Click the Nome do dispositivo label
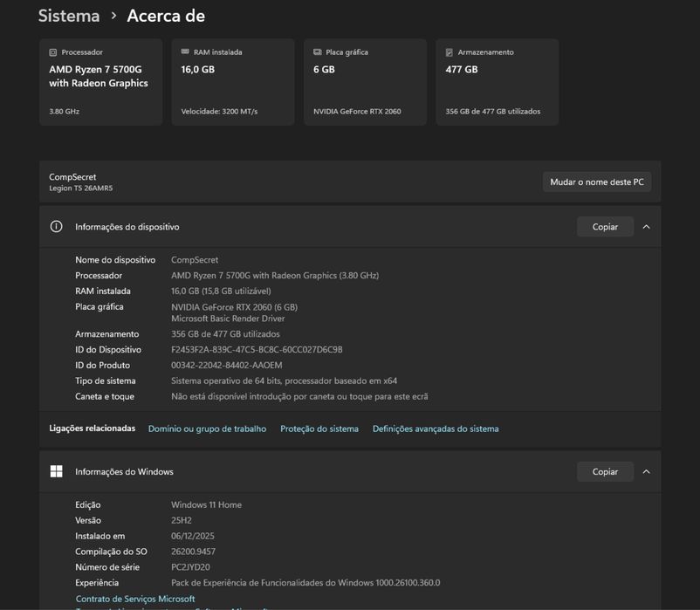 coord(115,260)
